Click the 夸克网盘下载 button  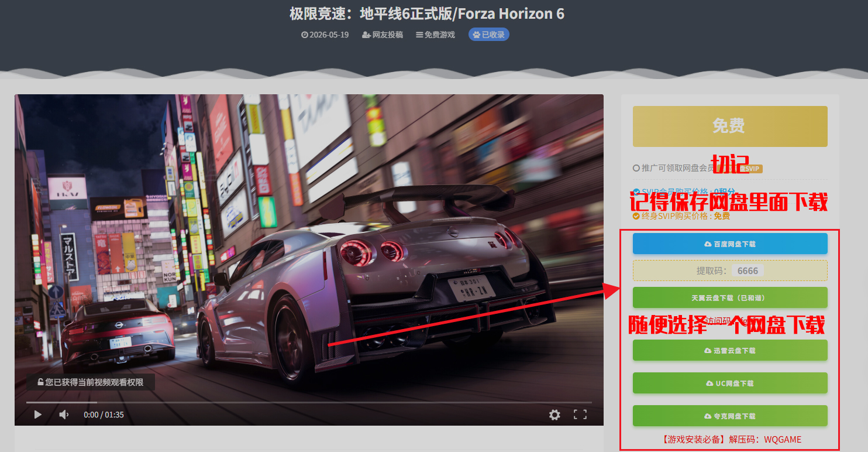point(730,416)
